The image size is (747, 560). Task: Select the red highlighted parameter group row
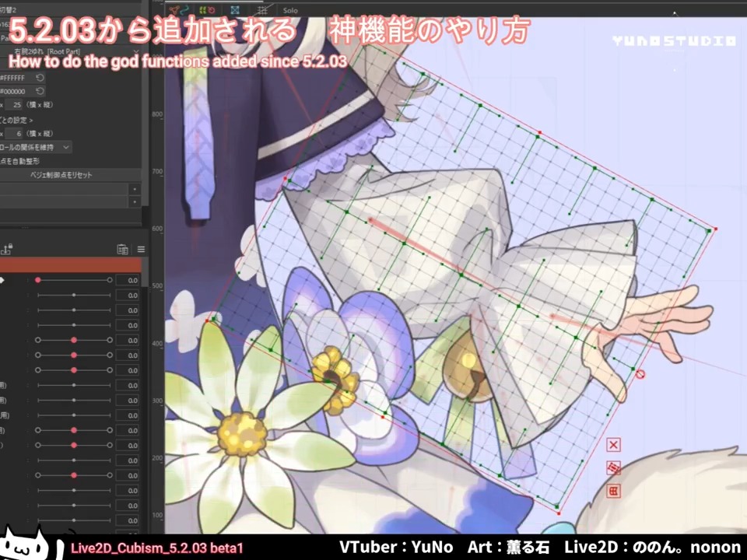click(x=71, y=265)
